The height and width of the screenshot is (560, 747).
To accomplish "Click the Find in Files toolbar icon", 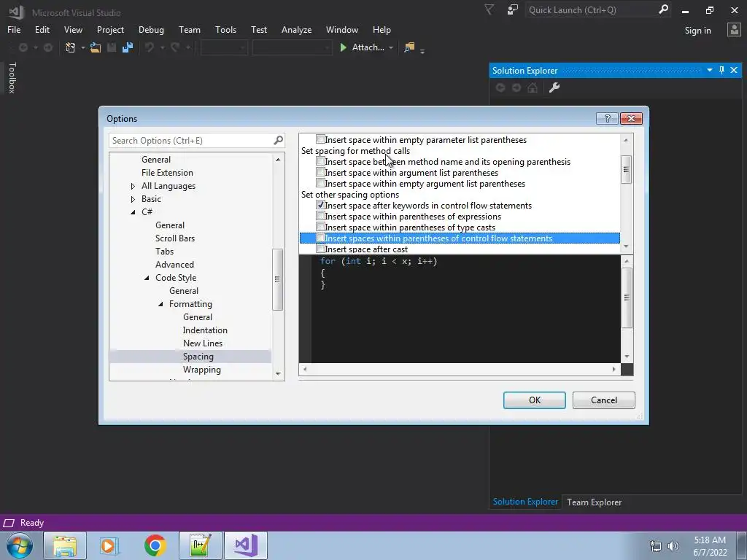I will (x=409, y=47).
